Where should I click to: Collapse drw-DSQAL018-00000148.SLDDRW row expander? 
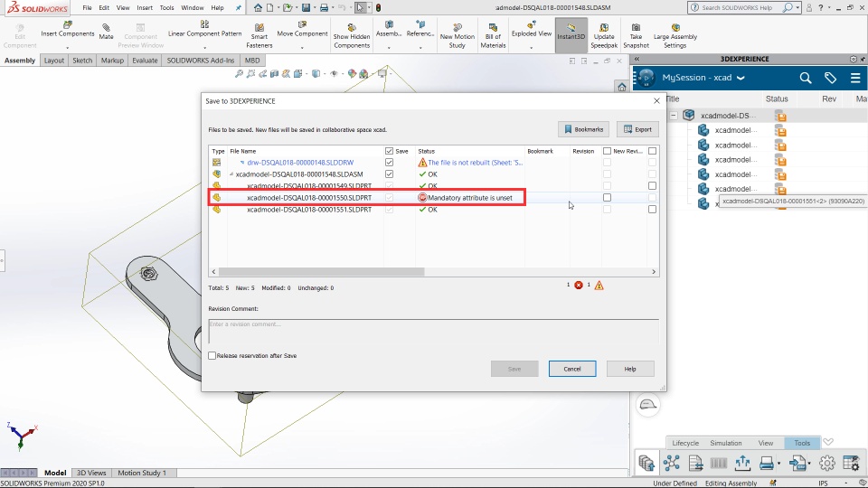[242, 163]
